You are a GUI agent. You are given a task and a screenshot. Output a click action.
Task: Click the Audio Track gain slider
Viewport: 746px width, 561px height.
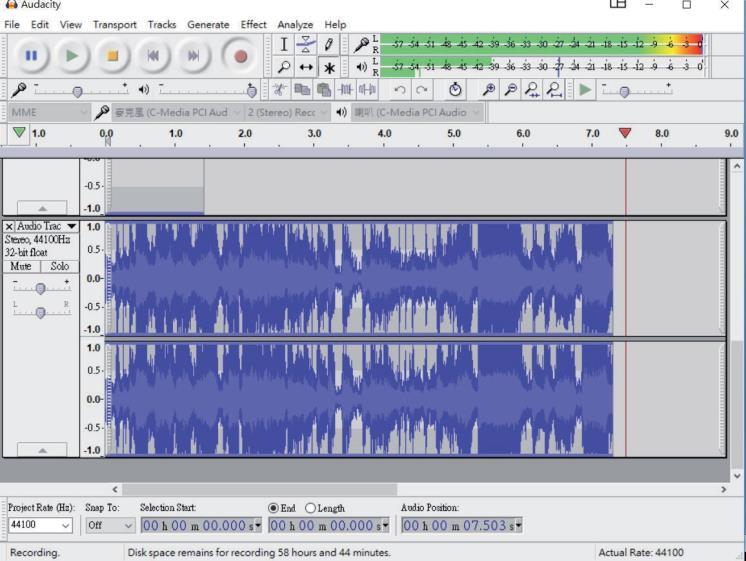41,288
